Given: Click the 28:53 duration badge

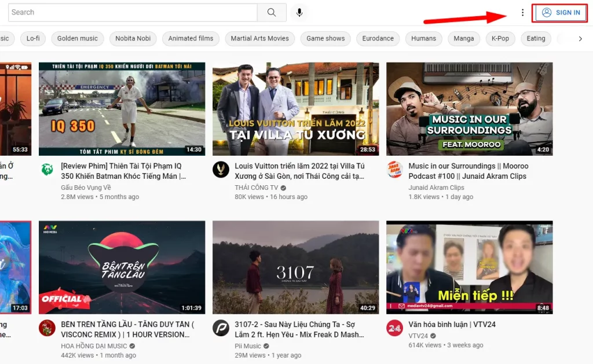Looking at the screenshot, I should [x=368, y=150].
